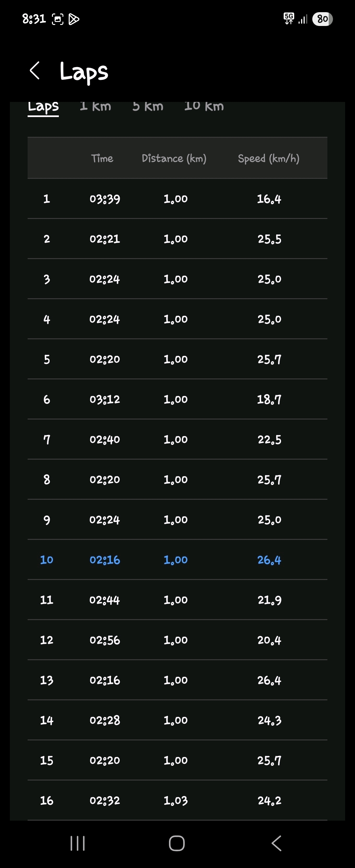Viewport: 355px width, 868px height.
Task: Tap the 5G network status icon
Action: [x=289, y=18]
